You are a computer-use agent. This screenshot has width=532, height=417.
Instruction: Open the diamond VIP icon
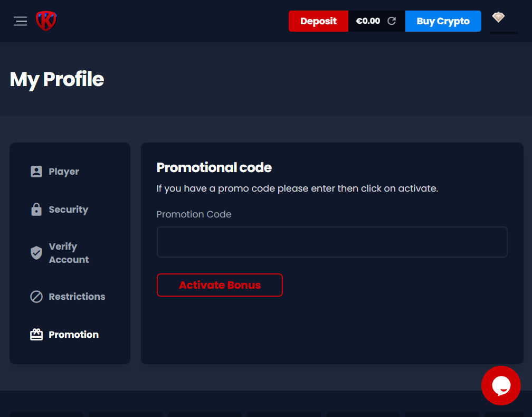point(498,17)
